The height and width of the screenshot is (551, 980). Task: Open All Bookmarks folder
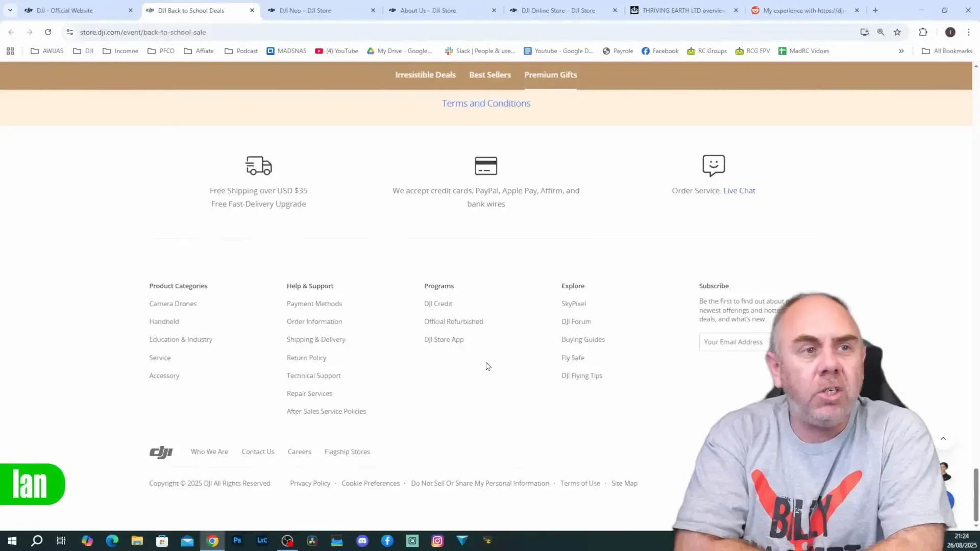click(947, 51)
